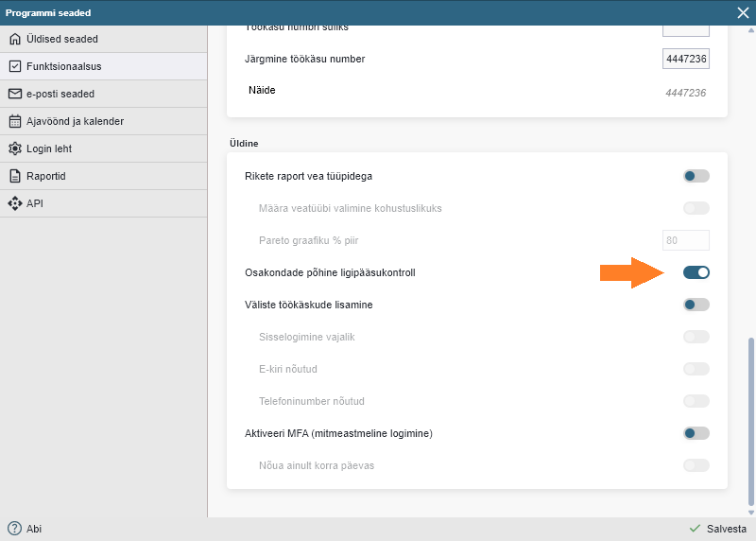Enable Aktiveeri MFA toggle switch
This screenshot has width=756, height=541.
pos(696,433)
